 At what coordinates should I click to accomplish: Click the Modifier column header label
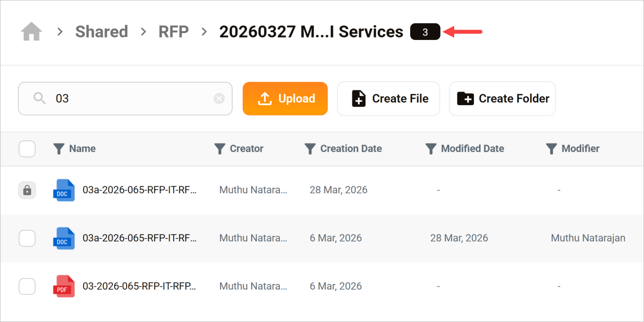click(x=581, y=149)
